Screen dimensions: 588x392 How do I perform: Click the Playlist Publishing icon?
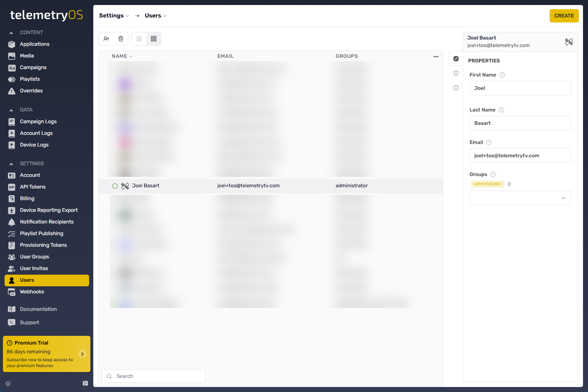pos(12,233)
